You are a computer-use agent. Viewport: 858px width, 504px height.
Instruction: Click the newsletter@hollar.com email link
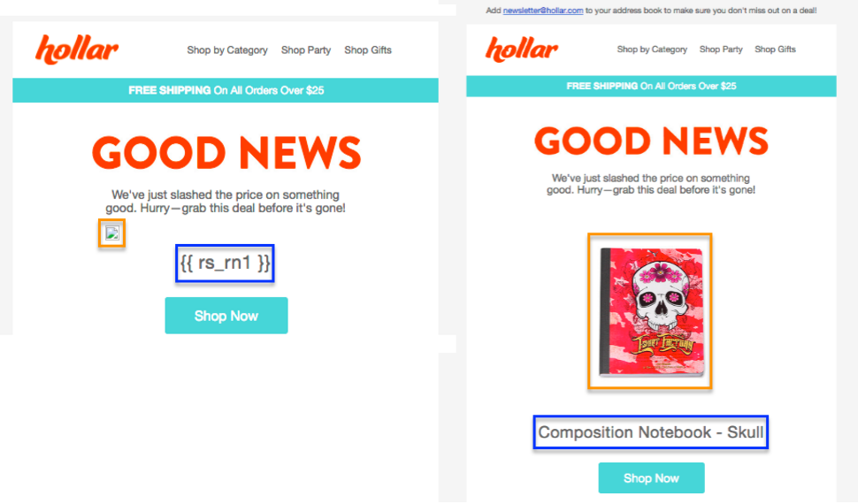[543, 11]
